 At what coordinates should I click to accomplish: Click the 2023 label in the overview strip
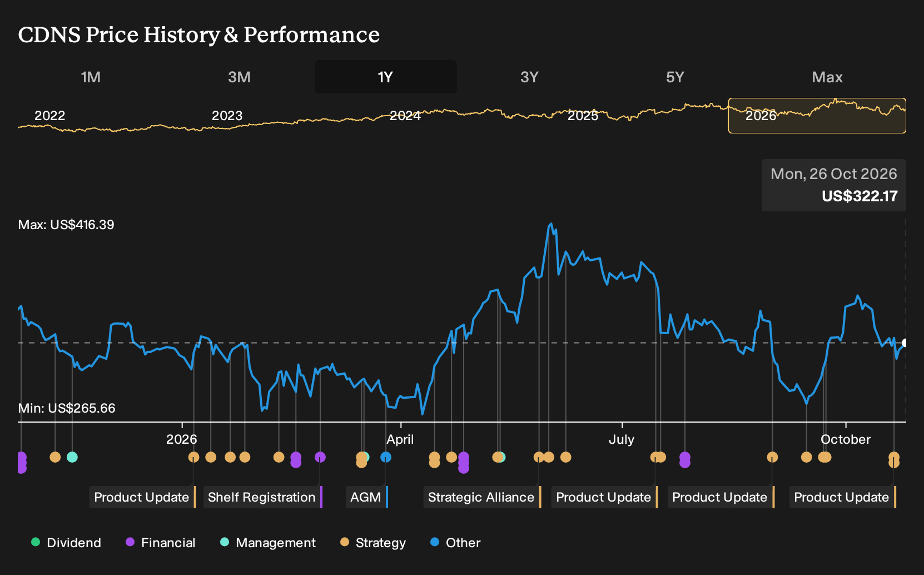pos(227,116)
